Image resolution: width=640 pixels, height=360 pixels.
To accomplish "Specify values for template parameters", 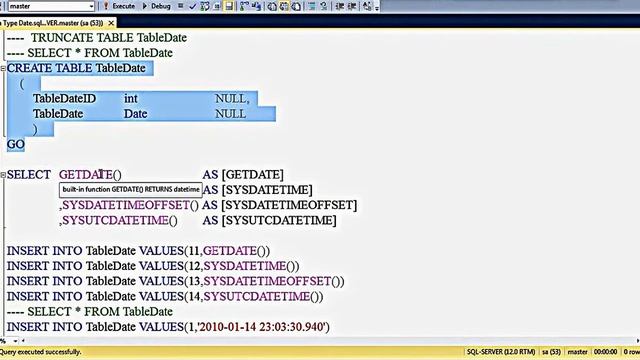I will pos(367,6).
